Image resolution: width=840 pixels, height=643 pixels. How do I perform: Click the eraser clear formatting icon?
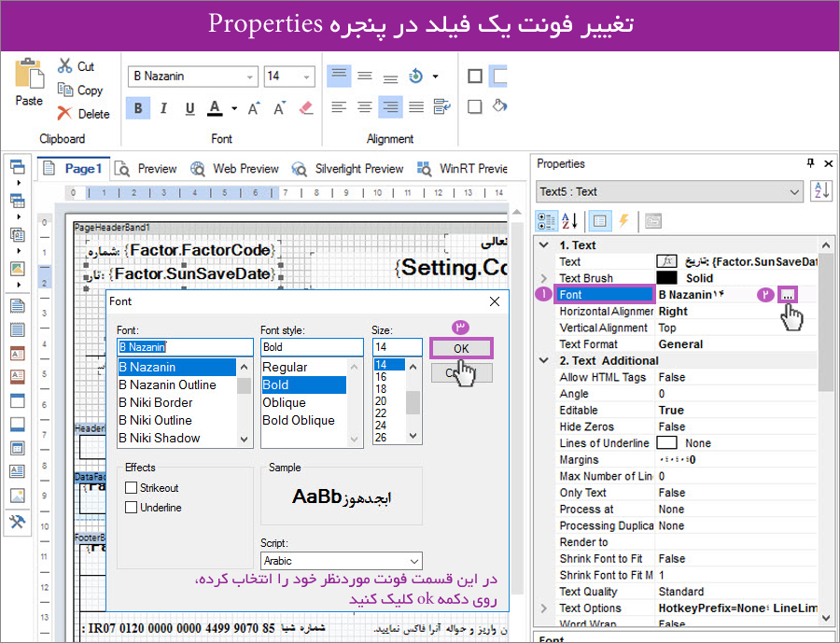[x=306, y=108]
